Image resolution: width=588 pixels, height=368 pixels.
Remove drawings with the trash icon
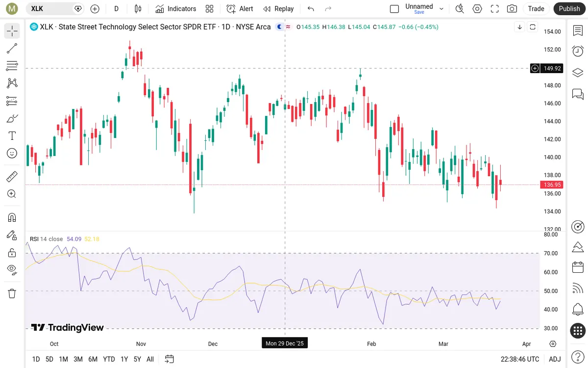pyautogui.click(x=12, y=293)
